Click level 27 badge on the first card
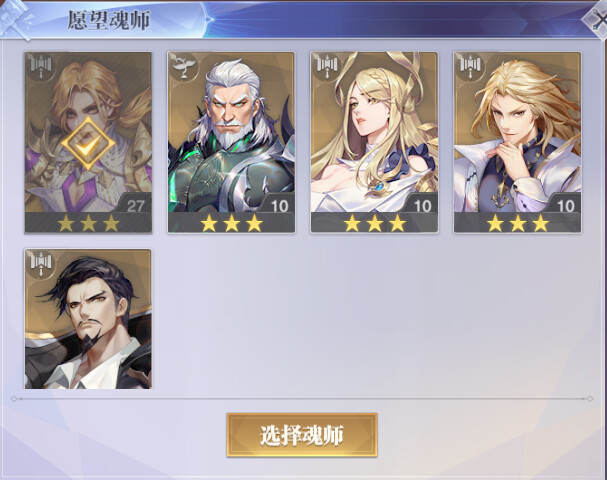 pos(135,205)
